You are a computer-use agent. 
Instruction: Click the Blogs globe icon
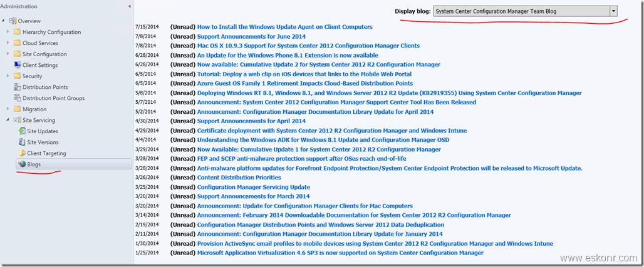23,164
